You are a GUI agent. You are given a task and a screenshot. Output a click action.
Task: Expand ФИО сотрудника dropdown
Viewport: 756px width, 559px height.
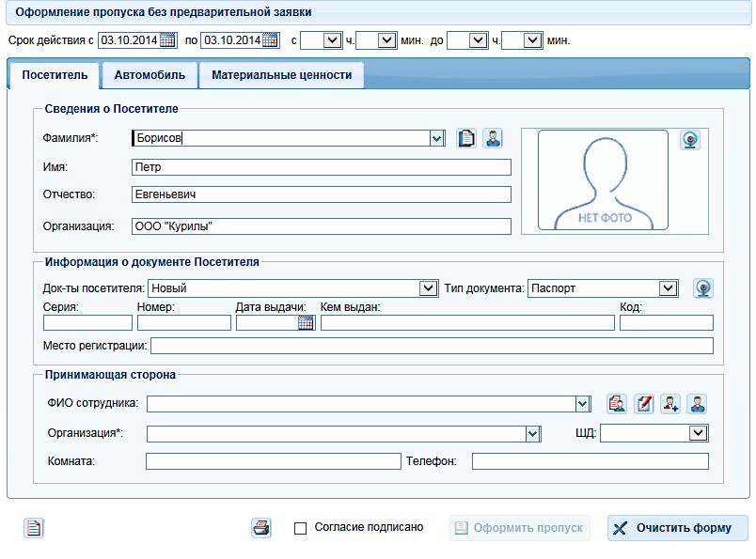(583, 404)
